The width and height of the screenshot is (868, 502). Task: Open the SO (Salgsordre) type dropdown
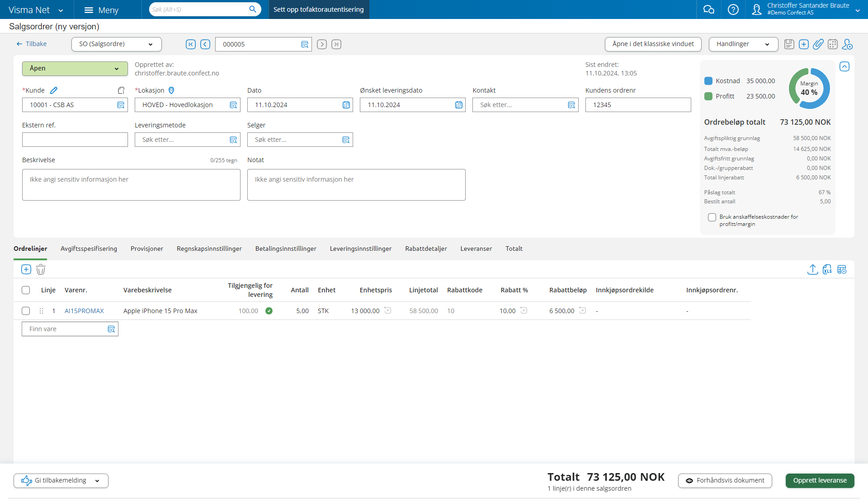[116, 44]
